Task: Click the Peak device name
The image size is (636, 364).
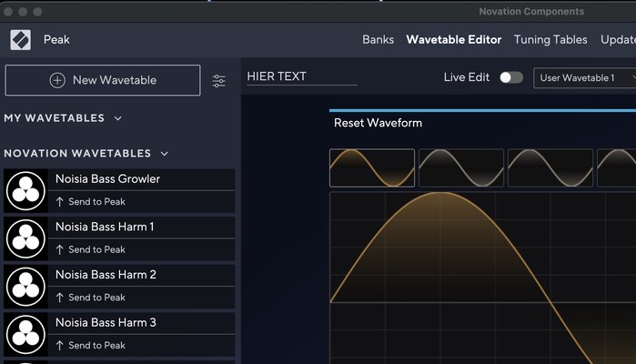Action: click(x=56, y=40)
